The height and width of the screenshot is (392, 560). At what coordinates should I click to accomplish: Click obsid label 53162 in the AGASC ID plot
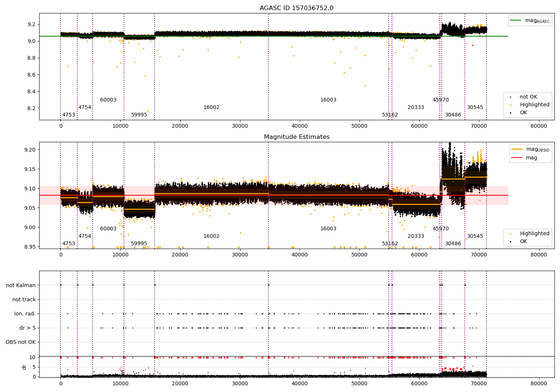[x=390, y=115]
